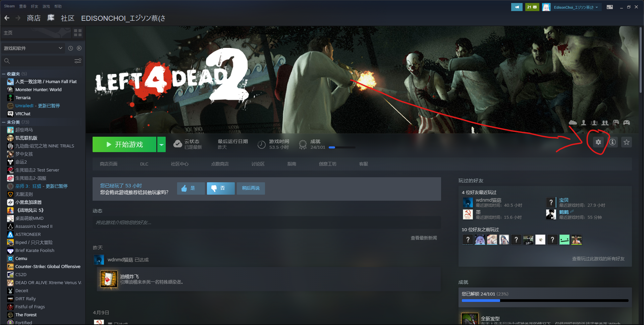Open friend 宝贝 profile link
Viewport: 644px width, 325px height.
(x=564, y=200)
